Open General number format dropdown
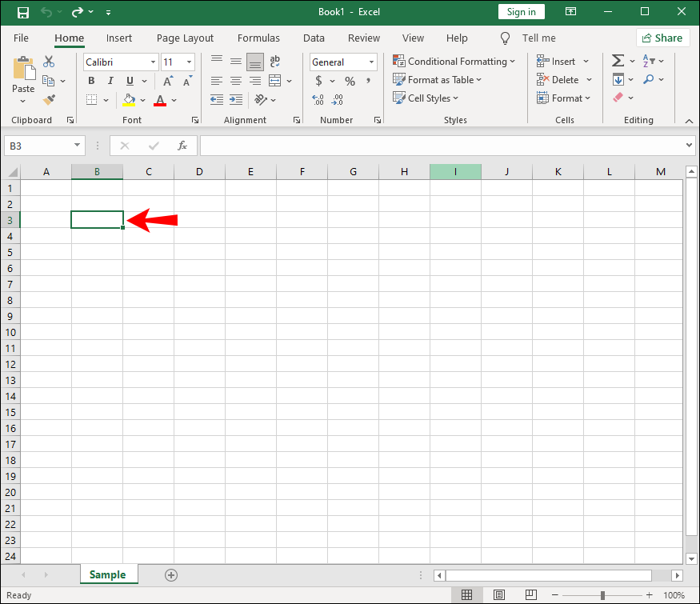This screenshot has height=604, width=700. click(371, 62)
